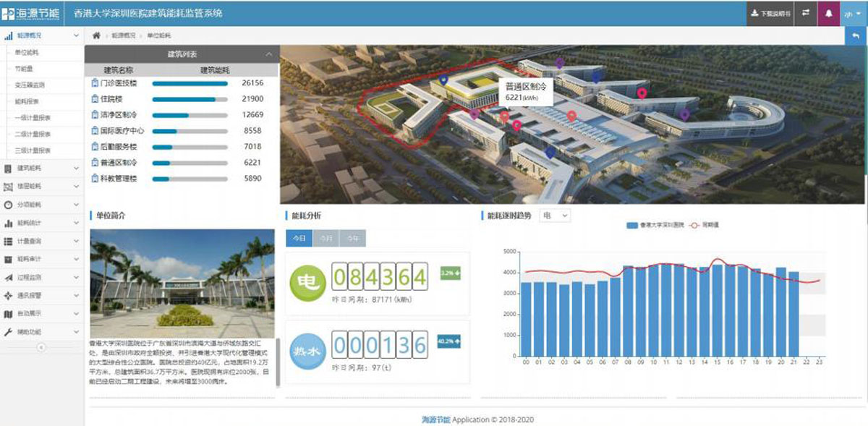The height and width of the screenshot is (426, 868).
Task: Click the blue back arrow button
Action: (x=856, y=35)
